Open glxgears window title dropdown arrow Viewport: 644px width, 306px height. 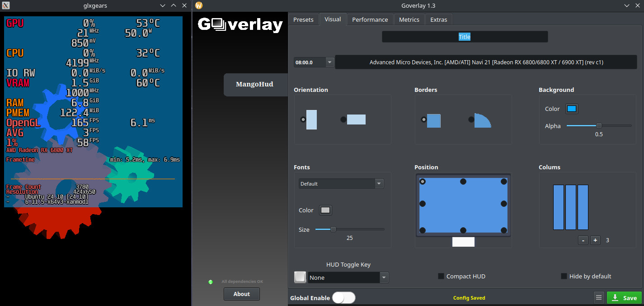(x=163, y=5)
